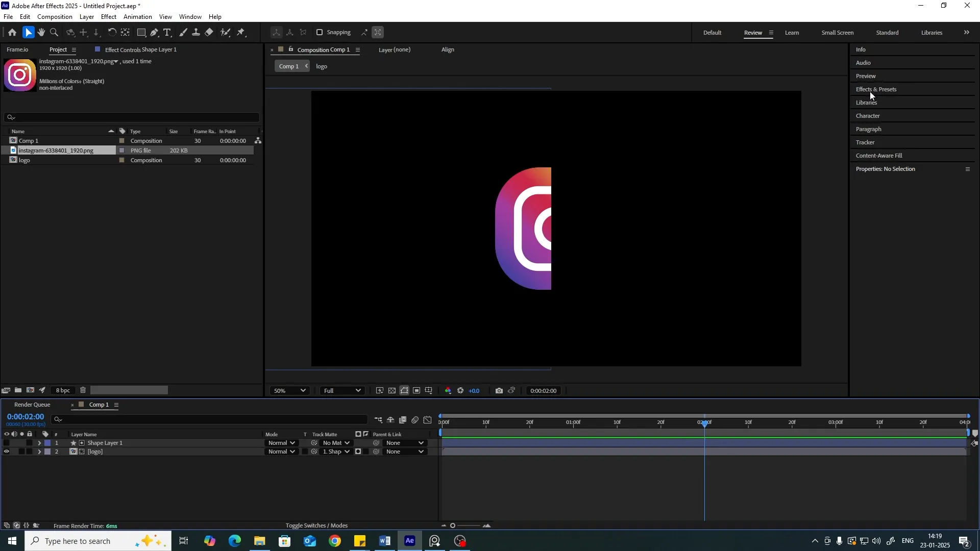Screen dimensions: 980x551
Task: Open the No Mat track matte dropdown
Action: tap(336, 443)
